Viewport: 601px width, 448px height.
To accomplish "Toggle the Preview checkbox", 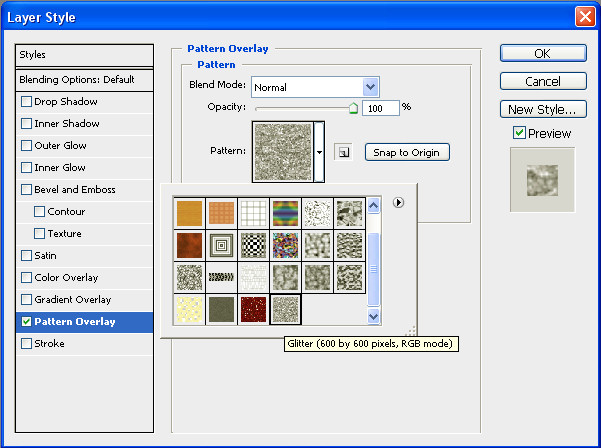I will 519,133.
